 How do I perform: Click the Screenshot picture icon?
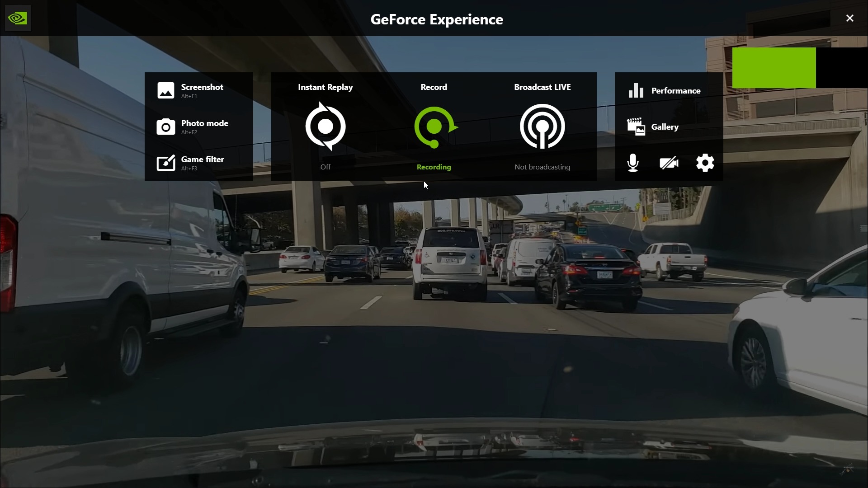[x=165, y=90]
